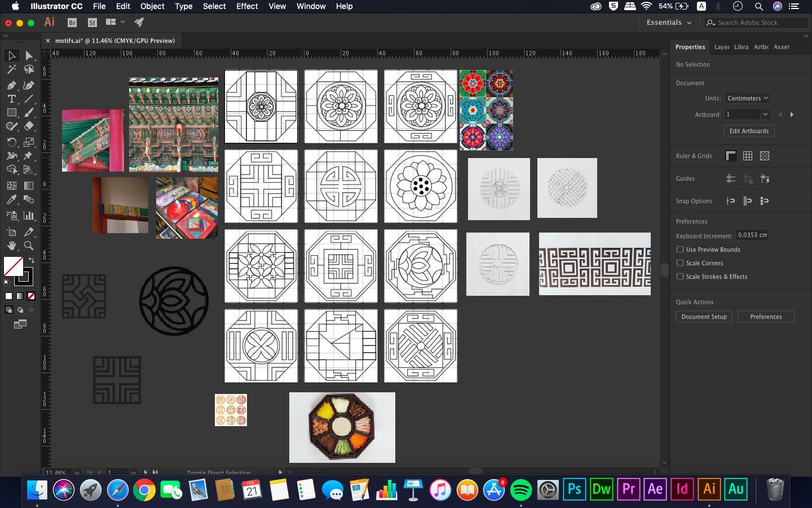
Task: Select the Selection tool
Action: 12,55
